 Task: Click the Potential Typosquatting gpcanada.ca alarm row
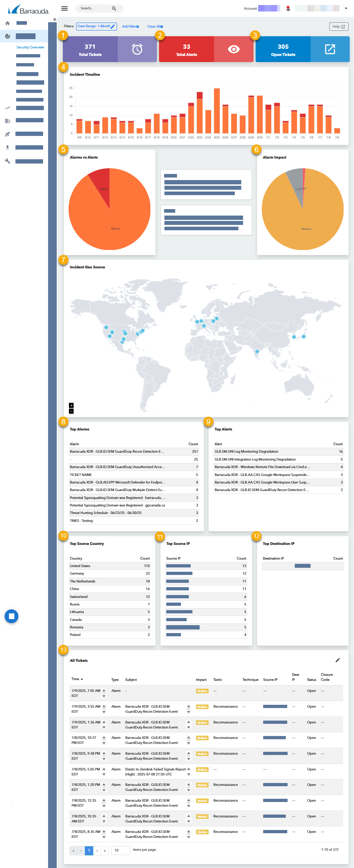(134, 505)
